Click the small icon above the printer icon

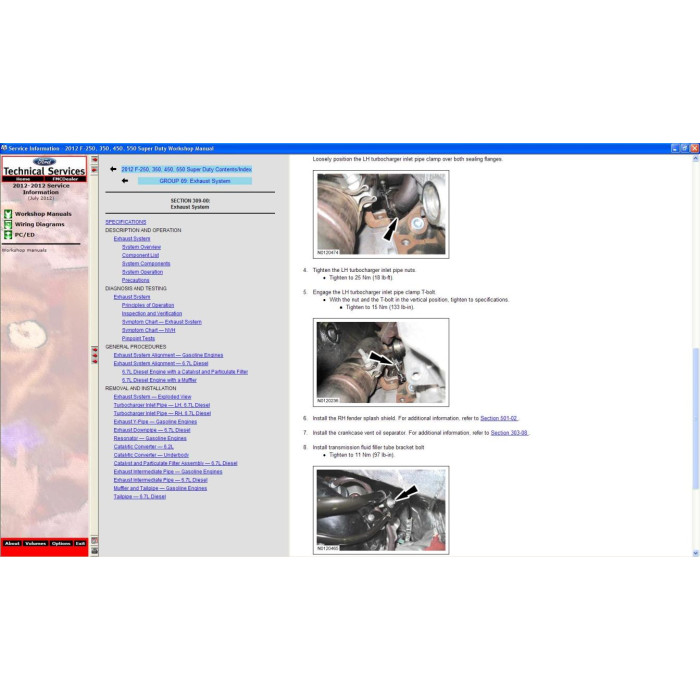click(95, 541)
